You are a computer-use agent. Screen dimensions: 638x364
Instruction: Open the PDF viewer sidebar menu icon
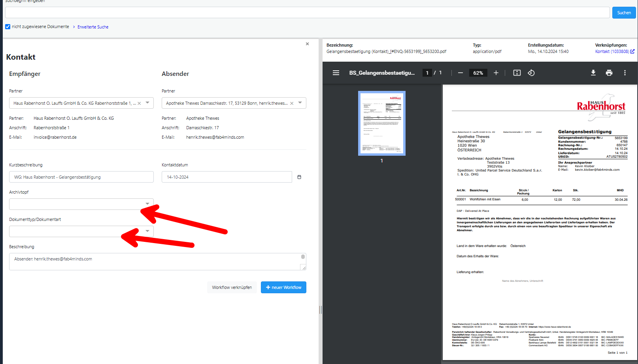pos(336,73)
